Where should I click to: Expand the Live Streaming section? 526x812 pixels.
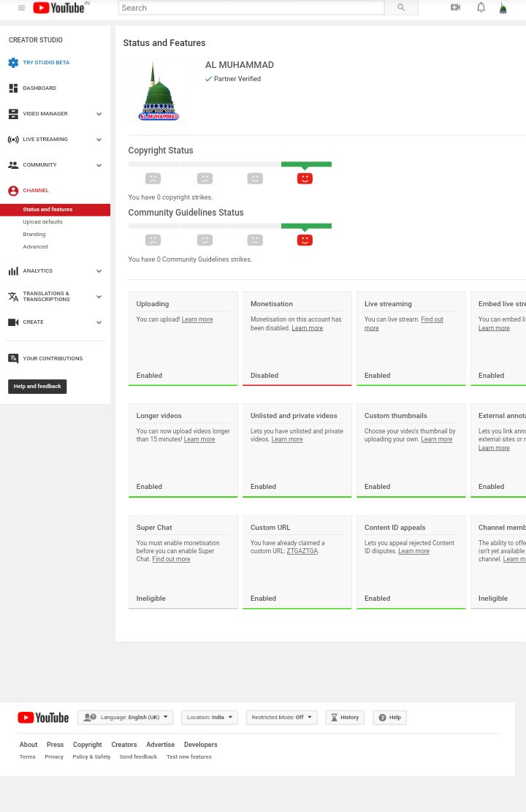[x=99, y=140]
